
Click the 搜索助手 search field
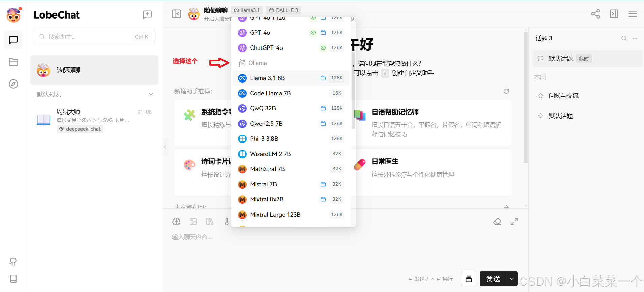(94, 37)
